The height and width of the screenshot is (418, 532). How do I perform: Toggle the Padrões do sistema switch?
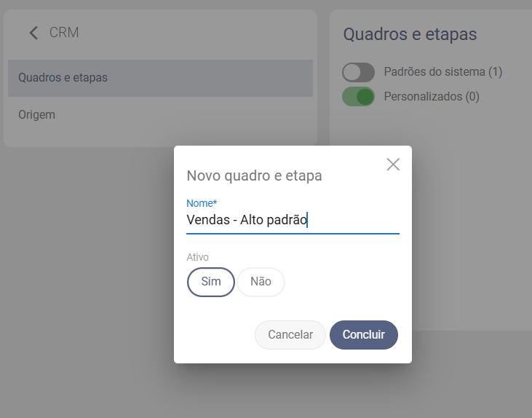pyautogui.click(x=358, y=72)
